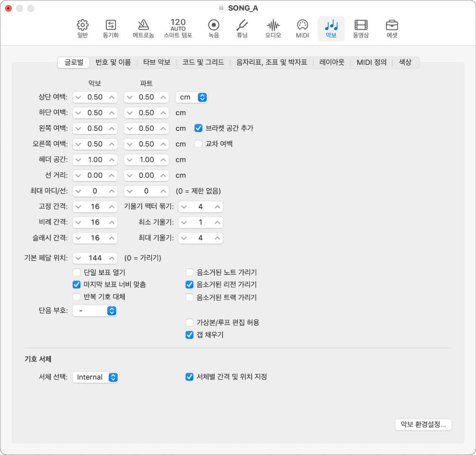Screen dimensions: 476x455
Task: Open the cm unit dropdown
Action: 192,97
